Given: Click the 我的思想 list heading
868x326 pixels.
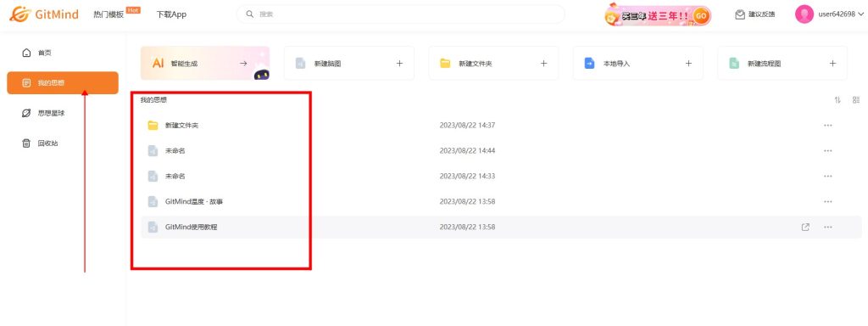Looking at the screenshot, I should 153,100.
